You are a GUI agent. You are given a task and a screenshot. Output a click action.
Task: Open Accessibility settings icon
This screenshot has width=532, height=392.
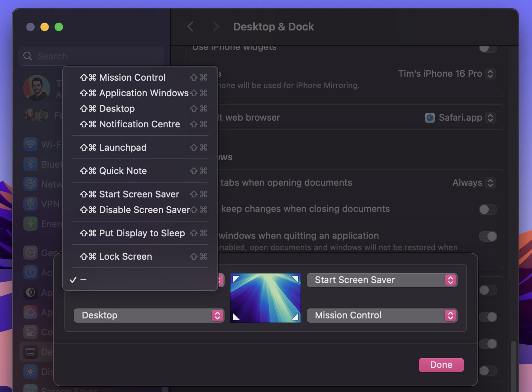pos(30,272)
